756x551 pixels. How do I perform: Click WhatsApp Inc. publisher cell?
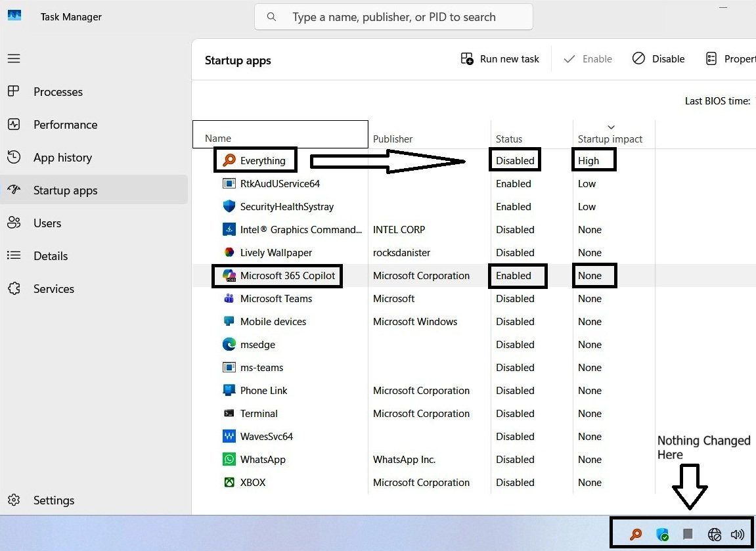pos(404,460)
